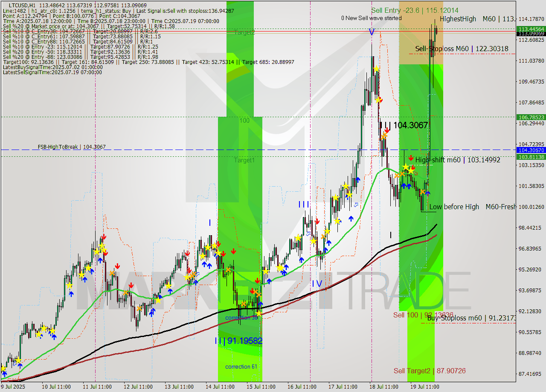Click the blue buy arrow above correction 38

click(x=261, y=303)
